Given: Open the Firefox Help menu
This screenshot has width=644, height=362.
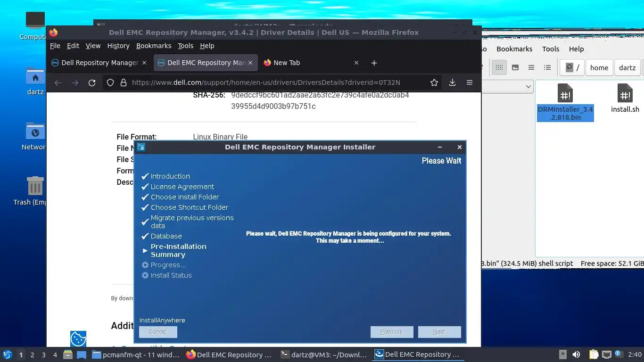Looking at the screenshot, I should (x=207, y=46).
